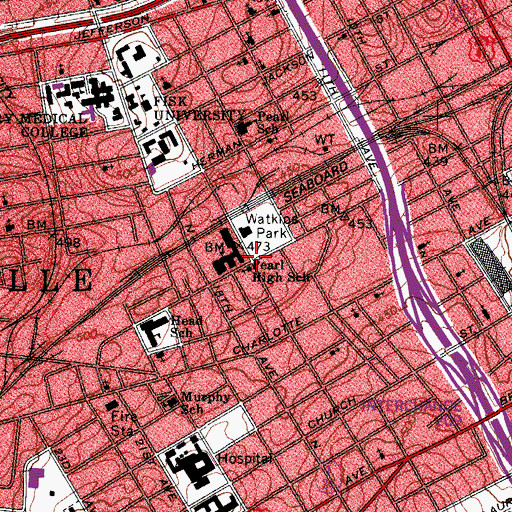Click the Murphy Sch label

pyautogui.click(x=205, y=403)
